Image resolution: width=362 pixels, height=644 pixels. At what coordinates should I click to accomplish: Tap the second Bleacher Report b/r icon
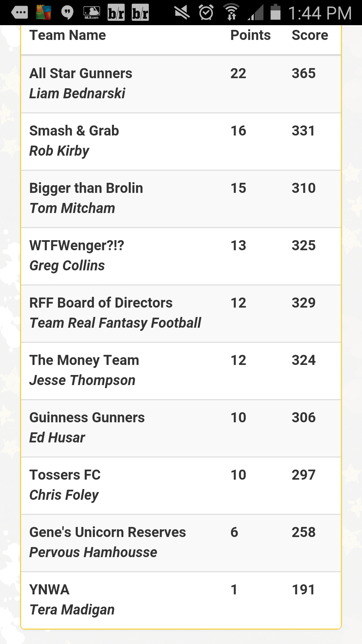click(x=140, y=13)
